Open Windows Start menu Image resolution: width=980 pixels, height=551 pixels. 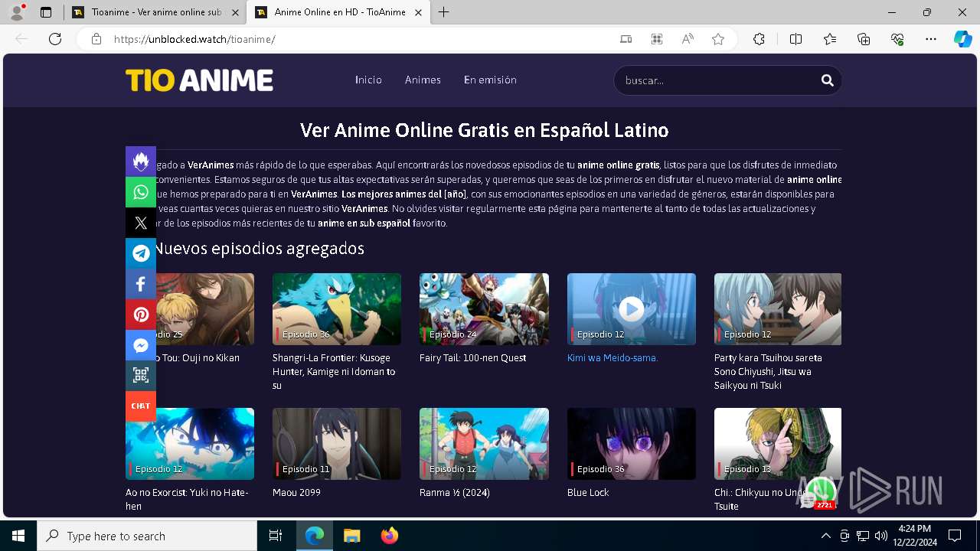coord(18,536)
